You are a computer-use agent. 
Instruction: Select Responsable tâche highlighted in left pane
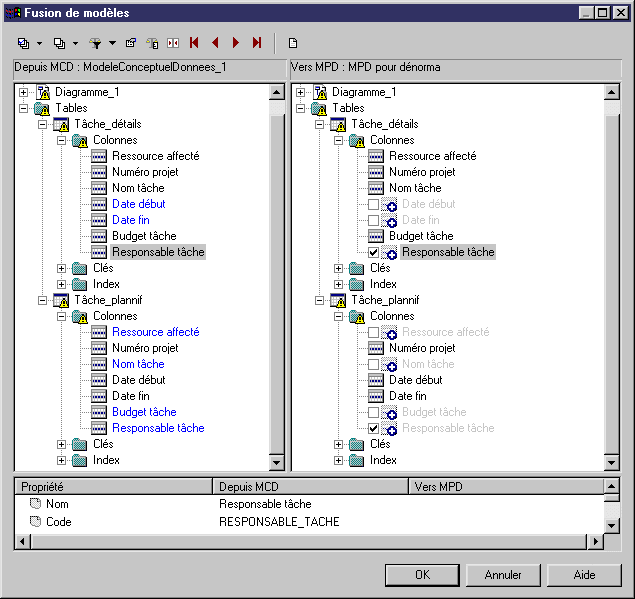pos(158,252)
